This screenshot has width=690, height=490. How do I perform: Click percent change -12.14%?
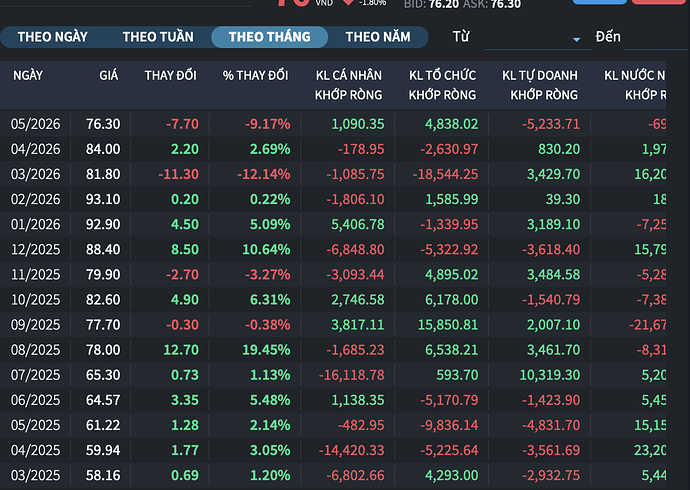pos(264,174)
